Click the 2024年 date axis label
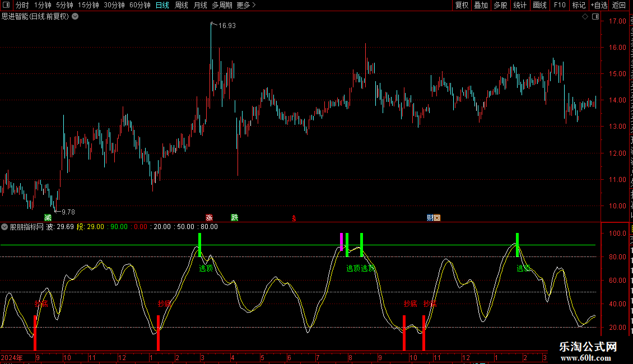 (x=12, y=357)
